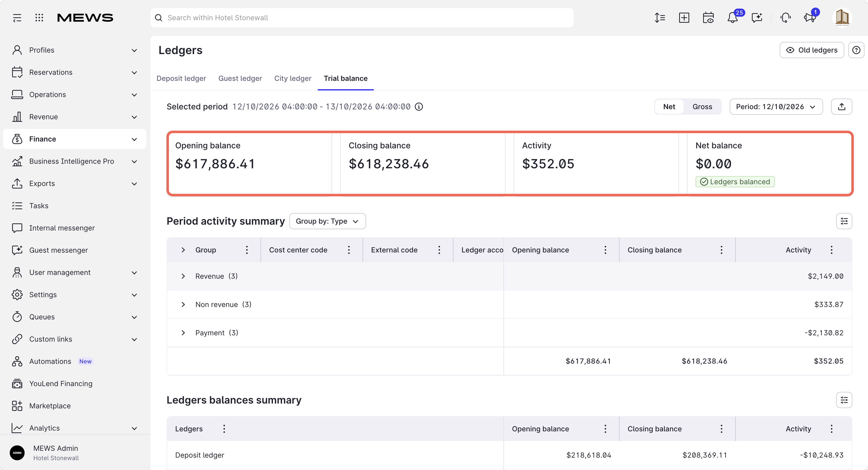Viewport: 868px width, 470px height.
Task: Open Activity column options in activity summary
Action: click(x=832, y=250)
